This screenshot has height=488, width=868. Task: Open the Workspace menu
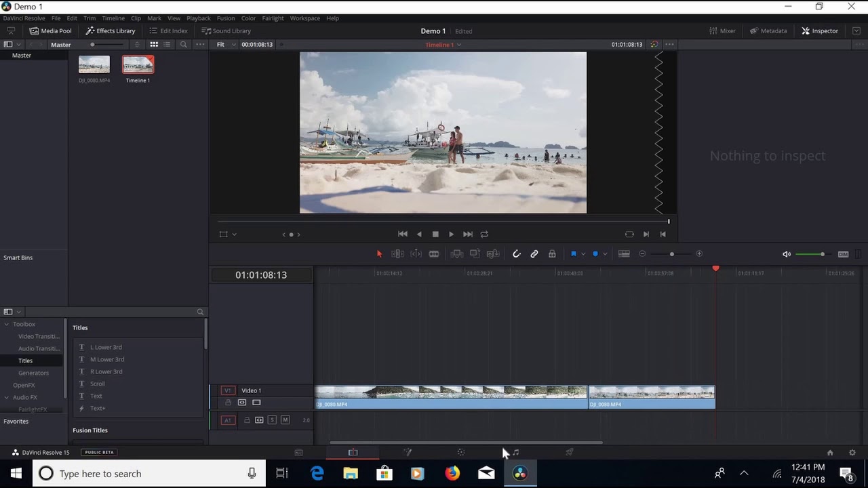point(305,18)
